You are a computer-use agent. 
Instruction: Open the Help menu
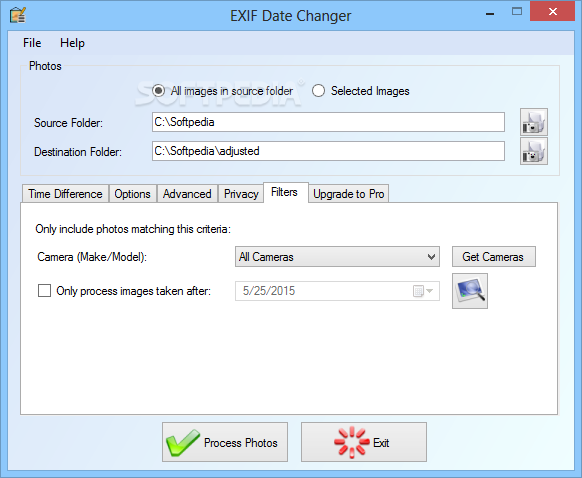[x=72, y=43]
